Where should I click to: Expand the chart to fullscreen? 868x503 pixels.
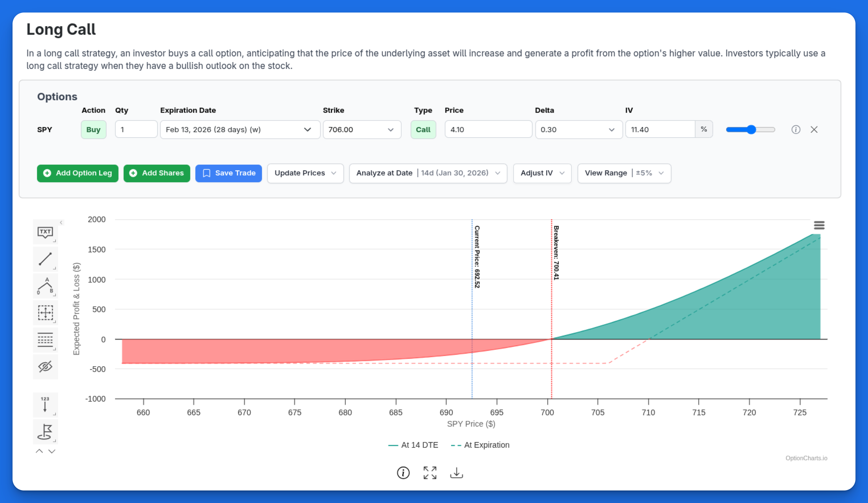(x=429, y=472)
